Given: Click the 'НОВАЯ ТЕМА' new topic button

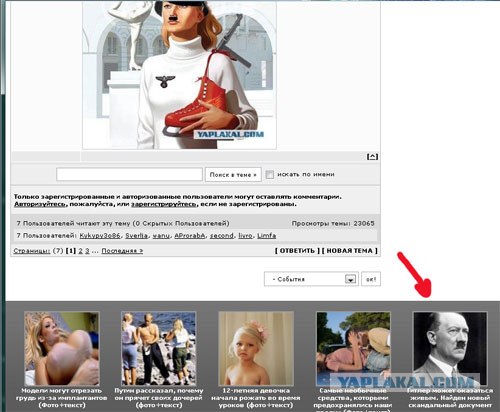Looking at the screenshot, I should [x=350, y=251].
